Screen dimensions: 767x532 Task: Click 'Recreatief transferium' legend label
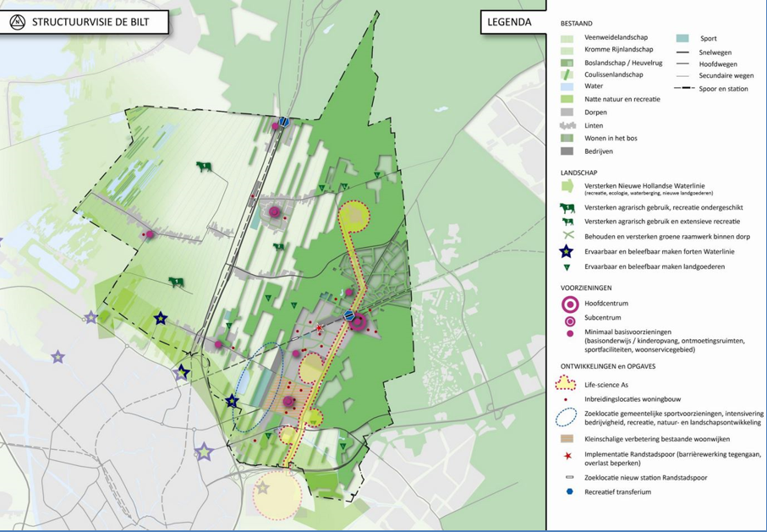618,492
